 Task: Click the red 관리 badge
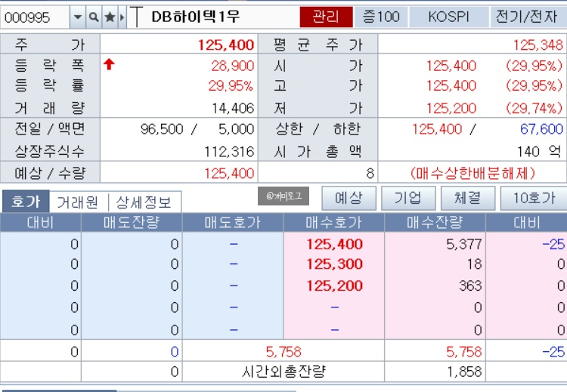pyautogui.click(x=326, y=17)
